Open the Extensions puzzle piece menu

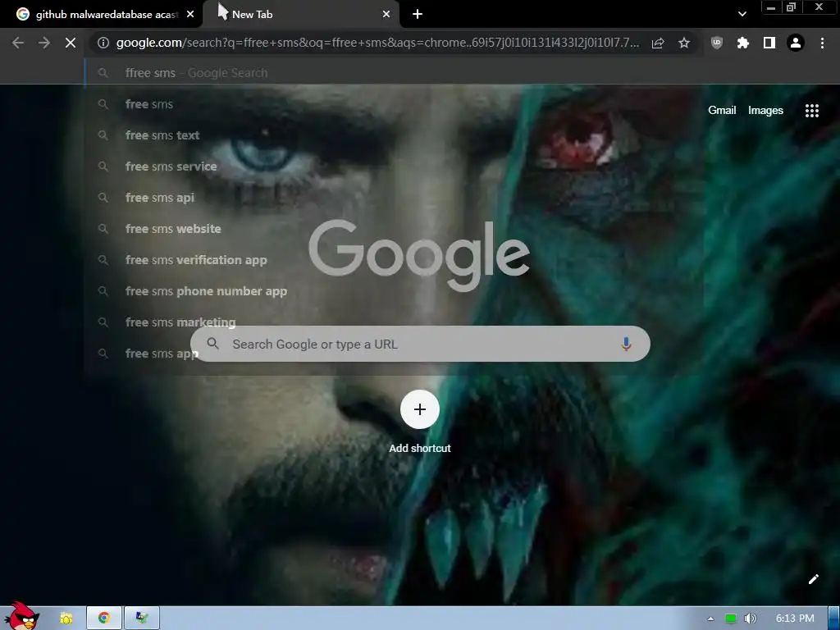point(743,43)
